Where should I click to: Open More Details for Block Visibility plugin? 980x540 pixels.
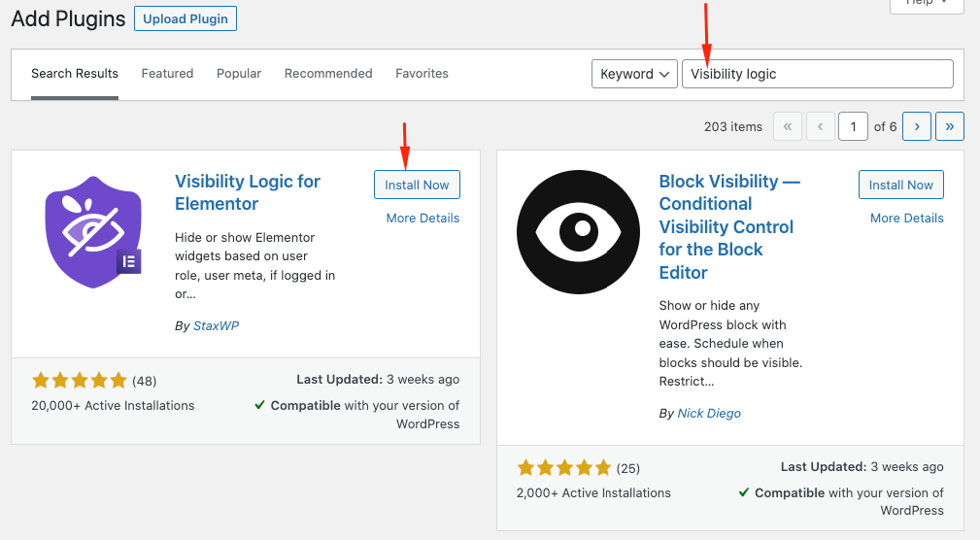tap(907, 219)
